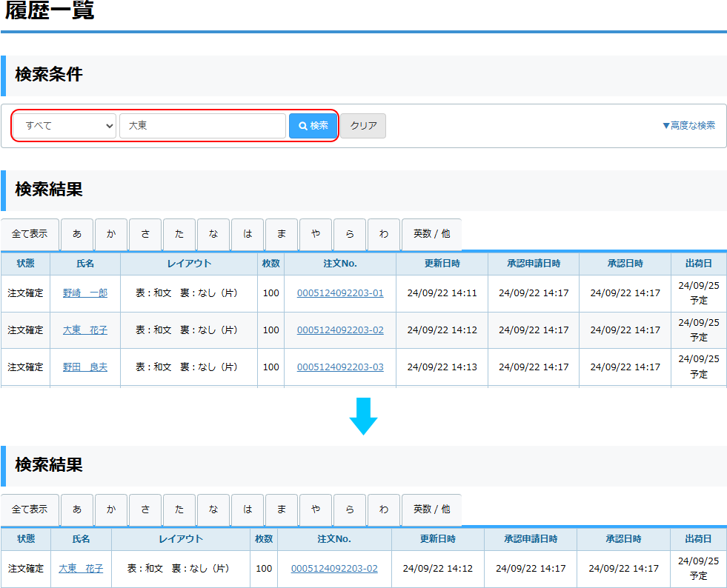Select the upper 全て表示 tab

click(x=30, y=234)
